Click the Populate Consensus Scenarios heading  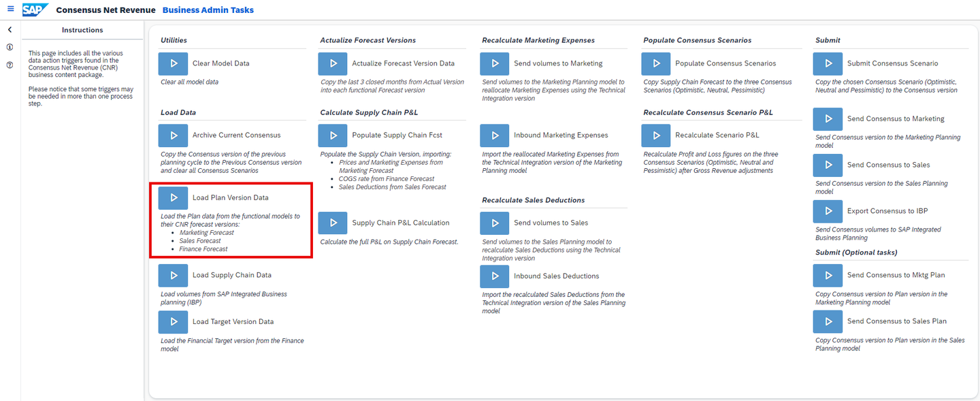pos(698,40)
